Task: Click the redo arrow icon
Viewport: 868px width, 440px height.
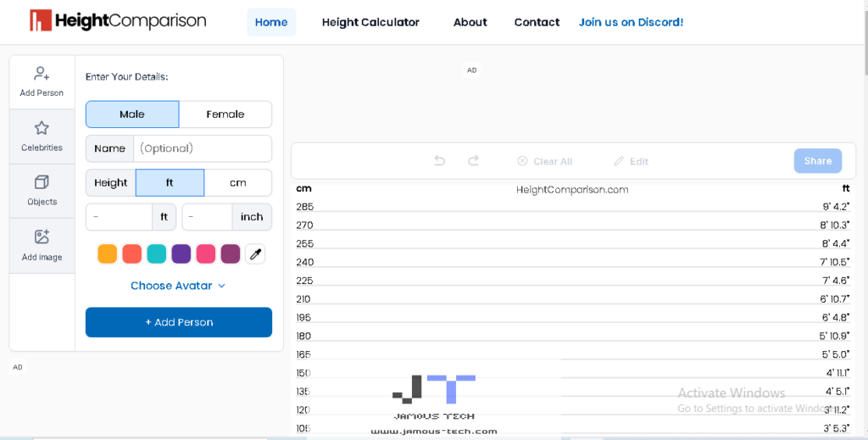Action: (473, 161)
